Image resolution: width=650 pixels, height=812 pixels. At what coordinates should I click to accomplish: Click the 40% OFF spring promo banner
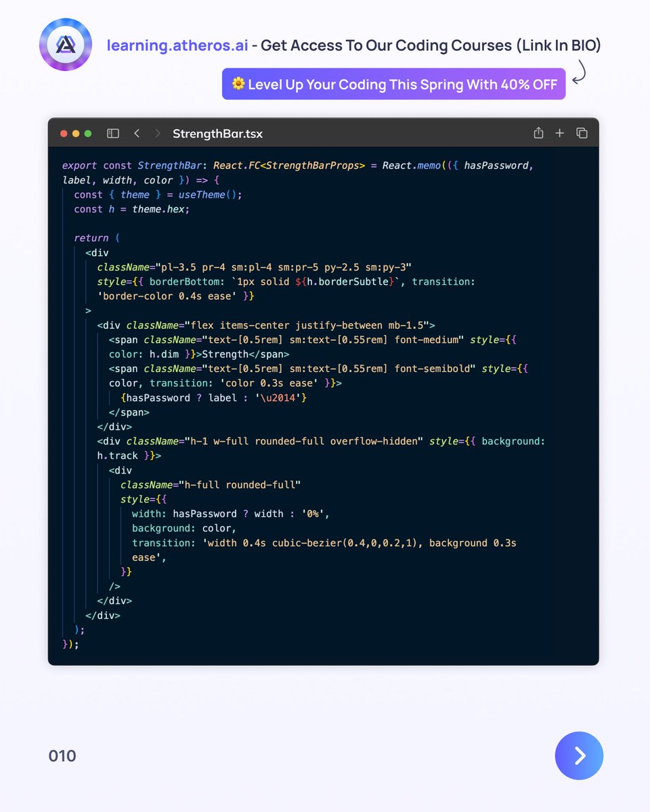(x=393, y=84)
